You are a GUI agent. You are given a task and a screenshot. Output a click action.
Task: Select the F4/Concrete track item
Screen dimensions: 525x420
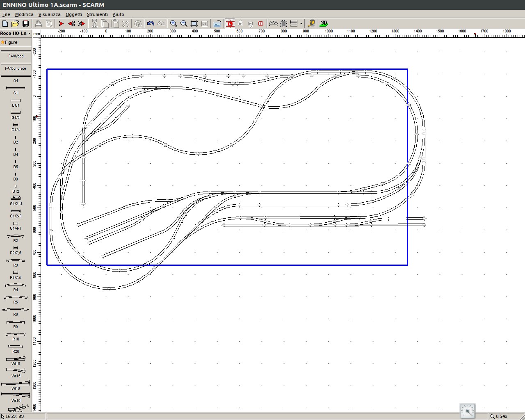(x=16, y=66)
